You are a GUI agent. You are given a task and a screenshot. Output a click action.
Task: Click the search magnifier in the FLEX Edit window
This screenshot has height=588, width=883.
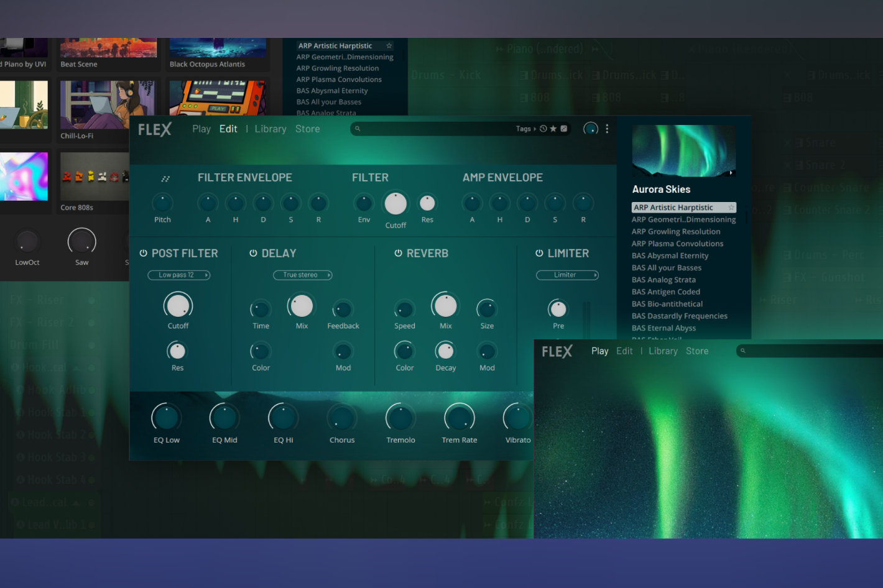click(x=357, y=129)
